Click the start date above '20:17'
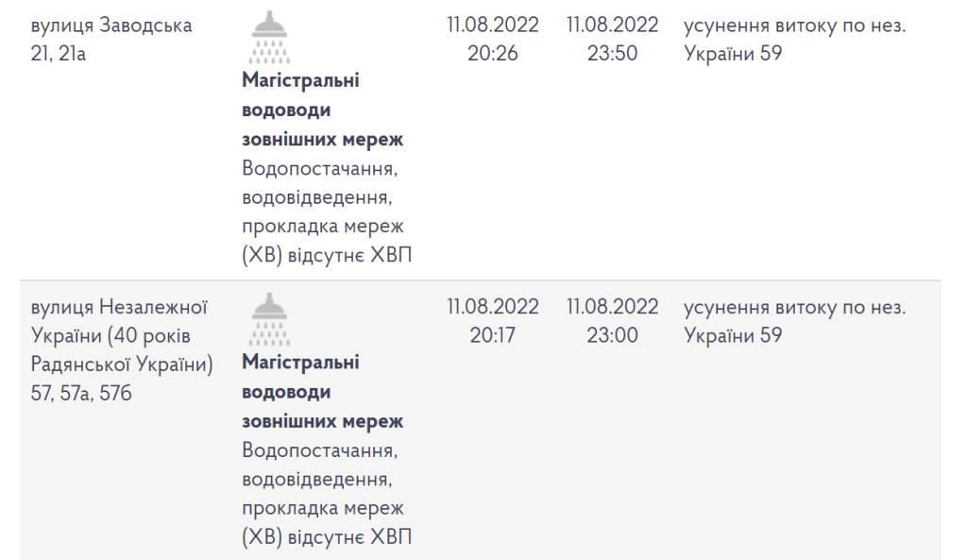This screenshot has height=560, width=967. click(x=493, y=307)
